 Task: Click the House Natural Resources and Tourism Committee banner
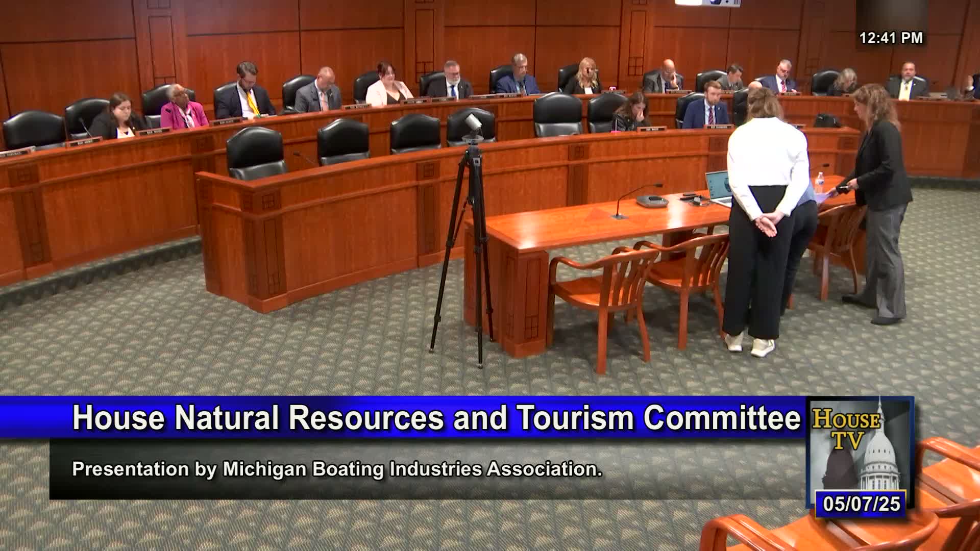coord(436,418)
